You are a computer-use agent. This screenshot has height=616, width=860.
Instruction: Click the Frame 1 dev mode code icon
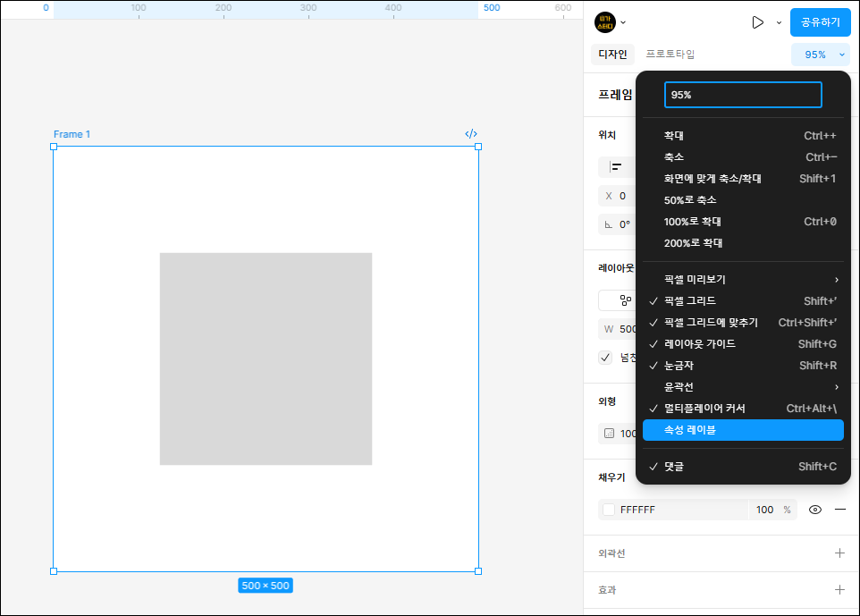[x=471, y=134]
